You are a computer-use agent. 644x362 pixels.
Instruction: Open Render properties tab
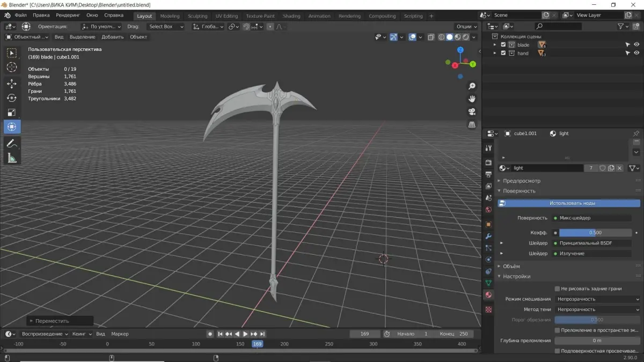488,162
